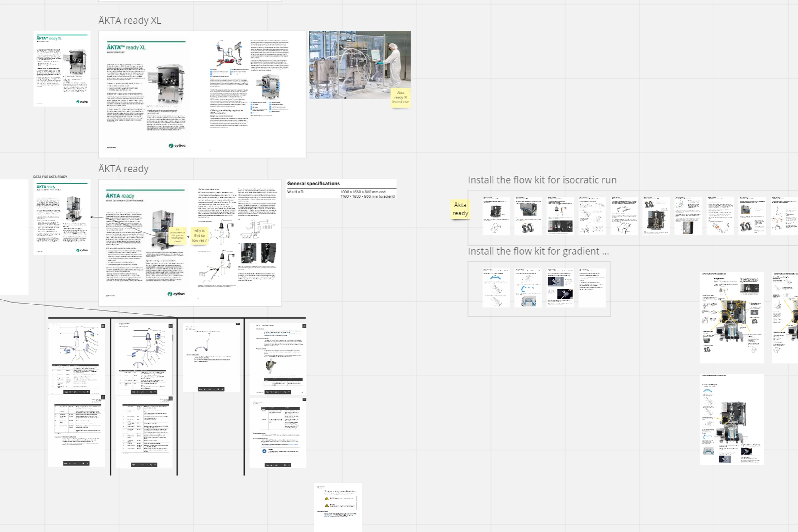The width and height of the screenshot is (798, 532).
Task: Click magnifier on sensor photo page toolbar
Action: click(x=285, y=392)
